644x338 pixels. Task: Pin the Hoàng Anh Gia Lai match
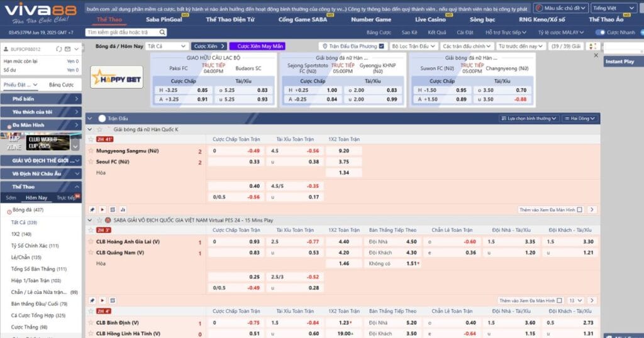(x=92, y=301)
